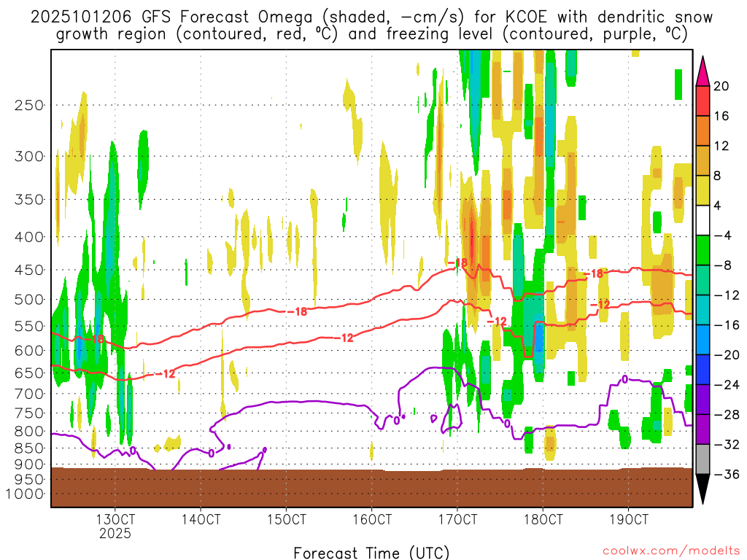Click the purple colorbar segment between -24 and -28
747x560 pixels.
coord(703,400)
